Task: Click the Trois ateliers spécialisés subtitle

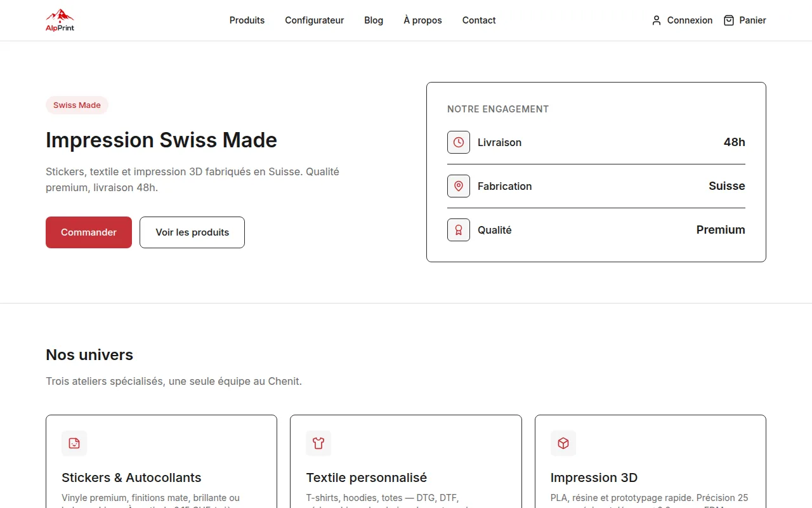Action: (x=174, y=382)
